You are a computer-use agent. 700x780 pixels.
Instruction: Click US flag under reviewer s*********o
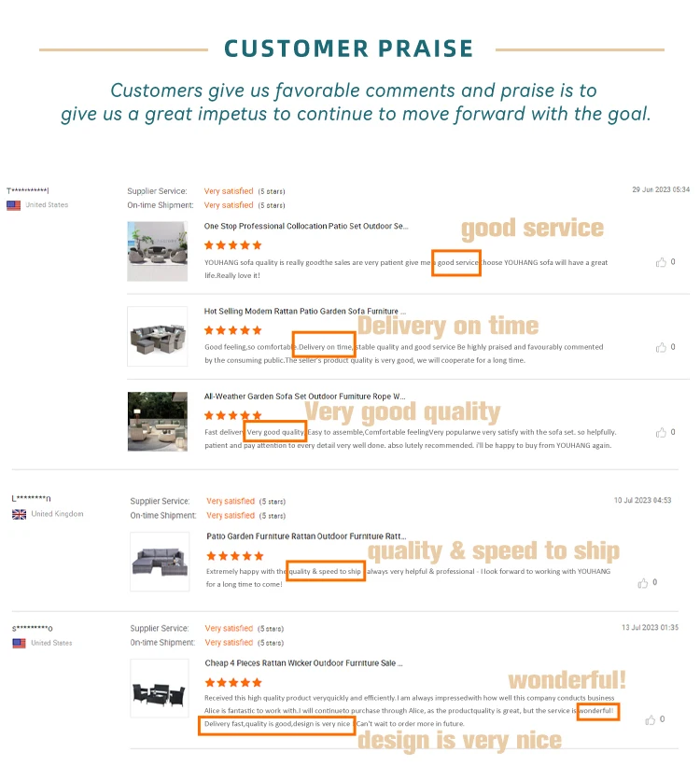[19, 643]
